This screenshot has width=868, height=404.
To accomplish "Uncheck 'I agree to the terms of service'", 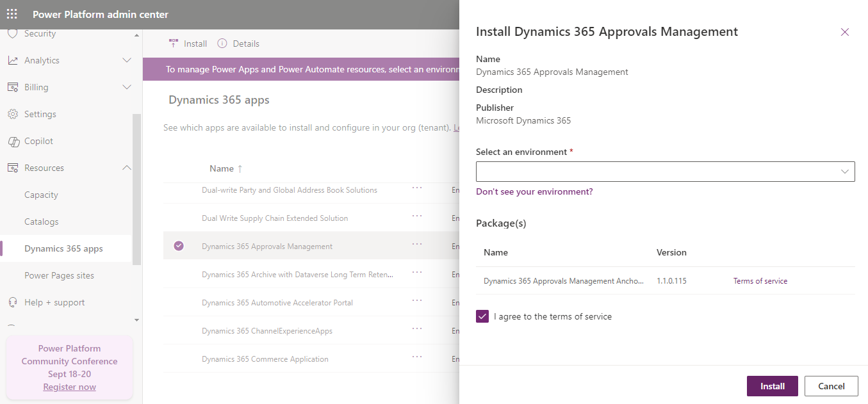I will (482, 316).
